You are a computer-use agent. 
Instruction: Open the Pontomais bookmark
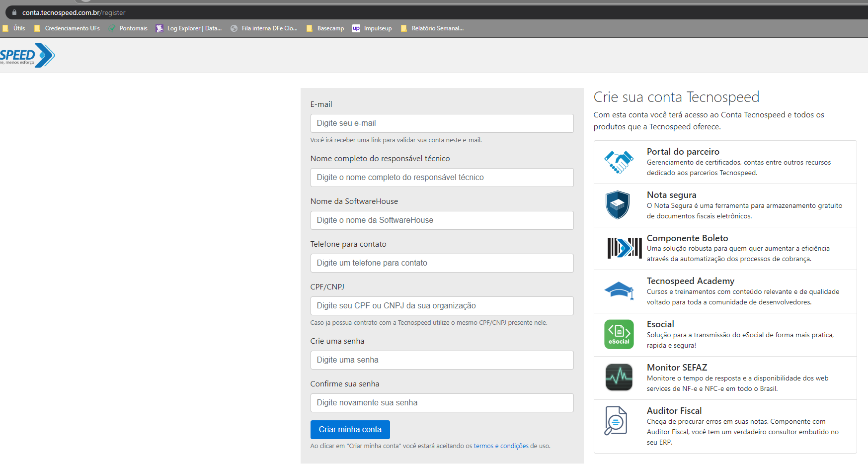click(x=128, y=28)
